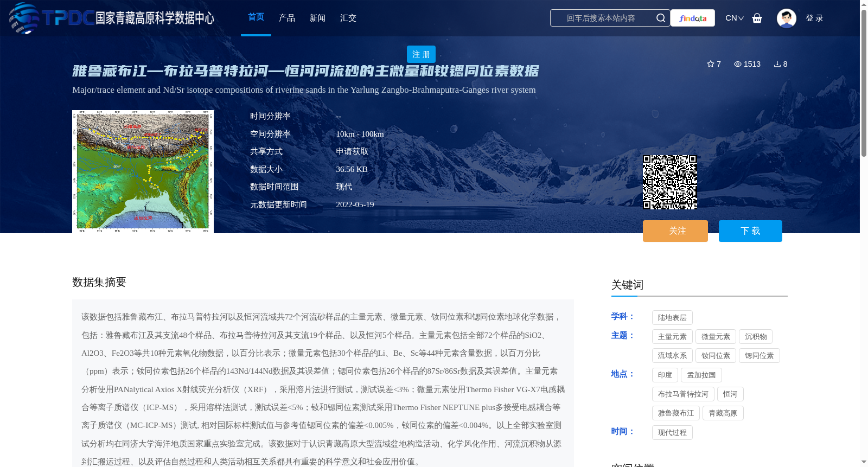
Task: Click the 2022-05-19 update date
Action: (355, 204)
